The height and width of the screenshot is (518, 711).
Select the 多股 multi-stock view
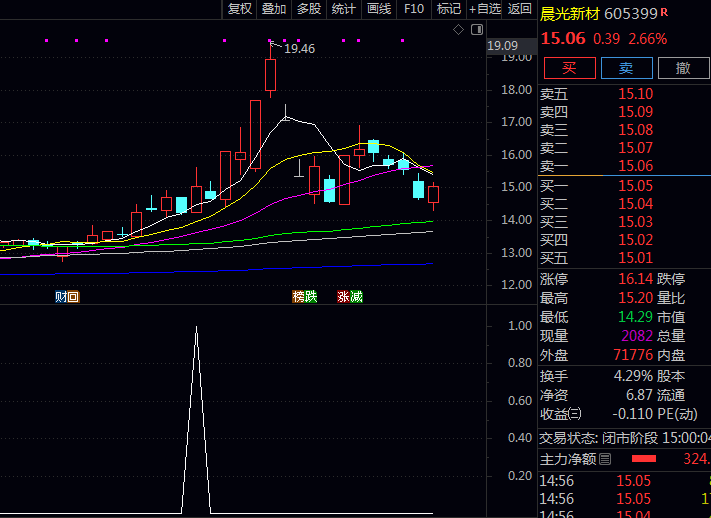coord(309,9)
